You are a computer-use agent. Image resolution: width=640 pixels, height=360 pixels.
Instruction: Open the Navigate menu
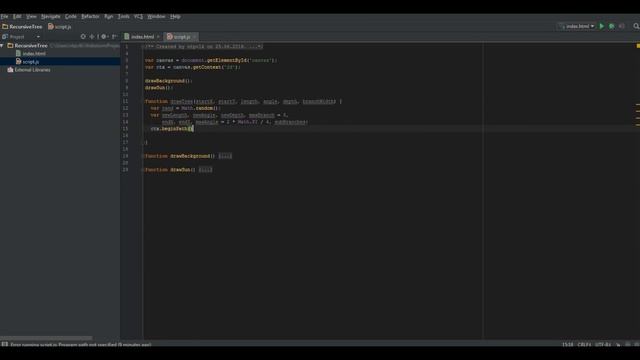click(51, 16)
